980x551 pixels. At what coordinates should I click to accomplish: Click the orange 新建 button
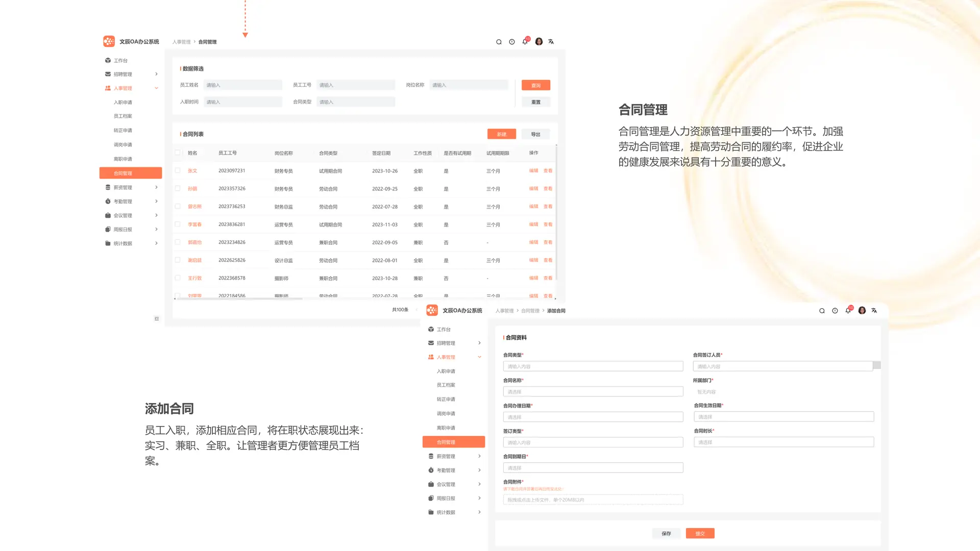click(502, 134)
